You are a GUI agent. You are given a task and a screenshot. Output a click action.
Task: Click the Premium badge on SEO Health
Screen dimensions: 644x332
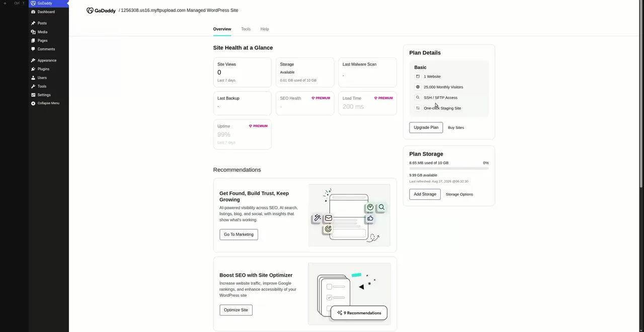321,98
